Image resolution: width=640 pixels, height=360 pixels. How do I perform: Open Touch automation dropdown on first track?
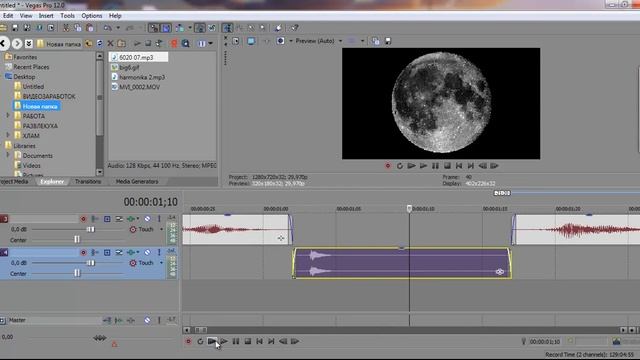point(161,229)
